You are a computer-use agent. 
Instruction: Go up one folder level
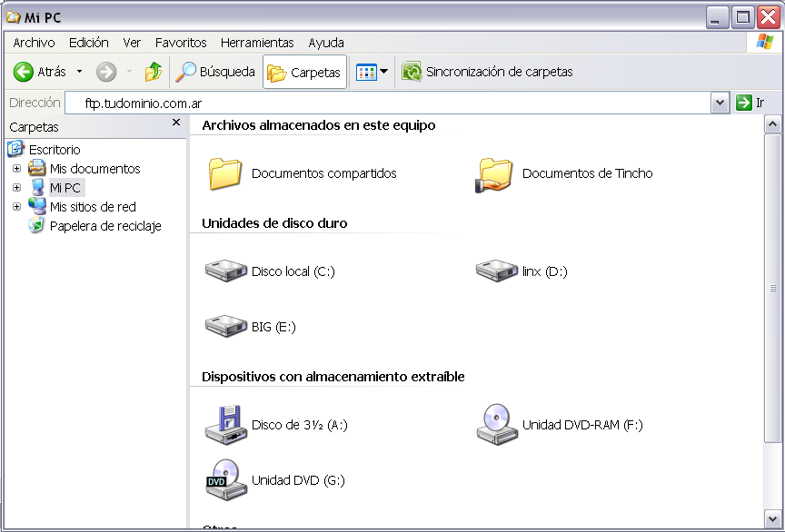(x=154, y=72)
